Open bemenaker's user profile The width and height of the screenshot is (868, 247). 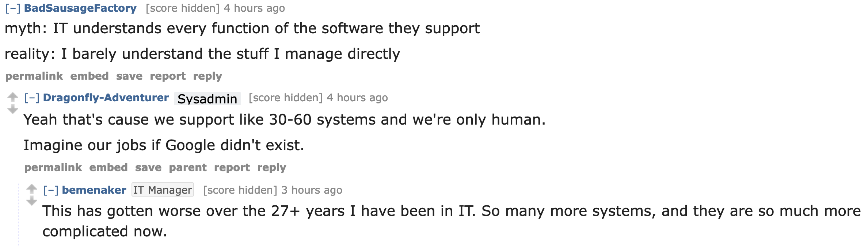click(94, 190)
